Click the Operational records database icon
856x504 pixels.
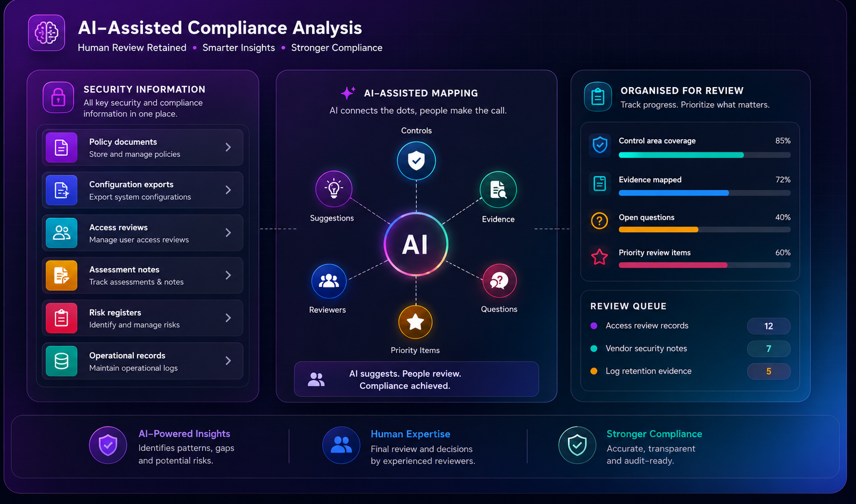point(62,361)
